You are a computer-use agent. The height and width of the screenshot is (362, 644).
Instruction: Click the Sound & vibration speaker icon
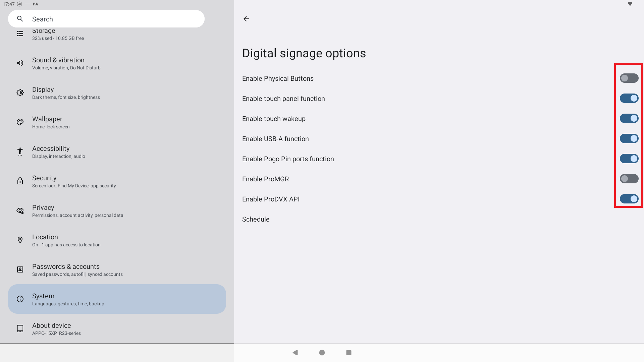[x=20, y=63]
